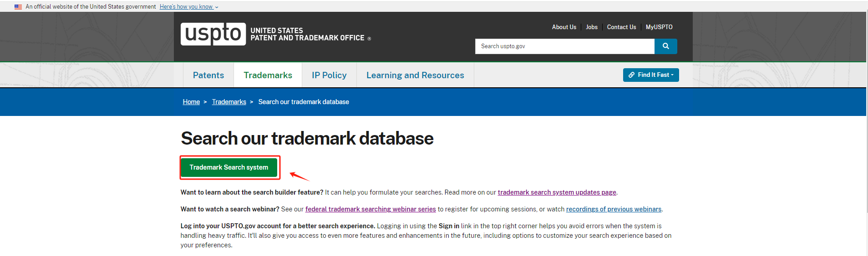Screen dimensions: 868x256
Task: Click the magnifier search button
Action: (665, 46)
